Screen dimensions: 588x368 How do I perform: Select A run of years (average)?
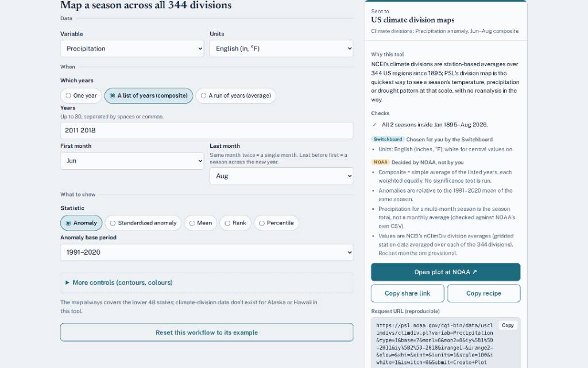tap(236, 96)
